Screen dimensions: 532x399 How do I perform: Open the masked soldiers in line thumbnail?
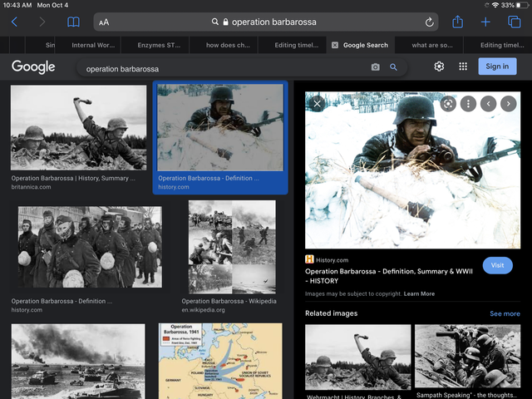tap(90, 247)
